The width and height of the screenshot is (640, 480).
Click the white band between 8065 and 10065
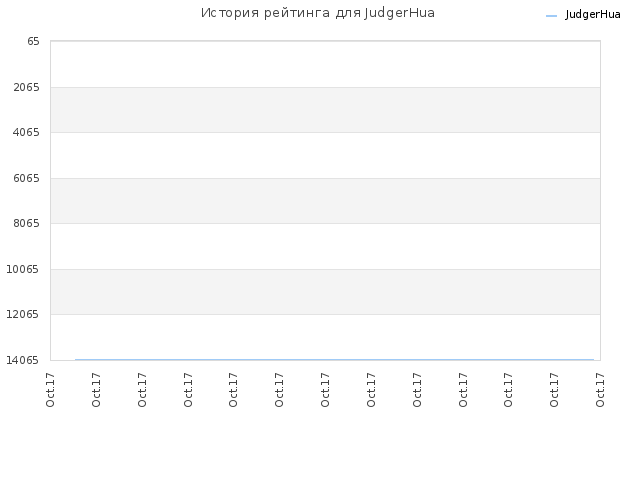(325, 247)
